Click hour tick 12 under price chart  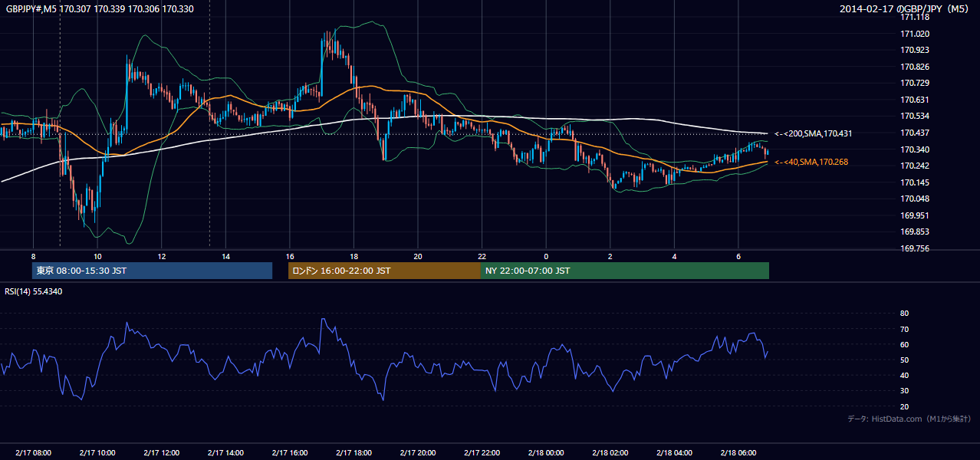[161, 256]
